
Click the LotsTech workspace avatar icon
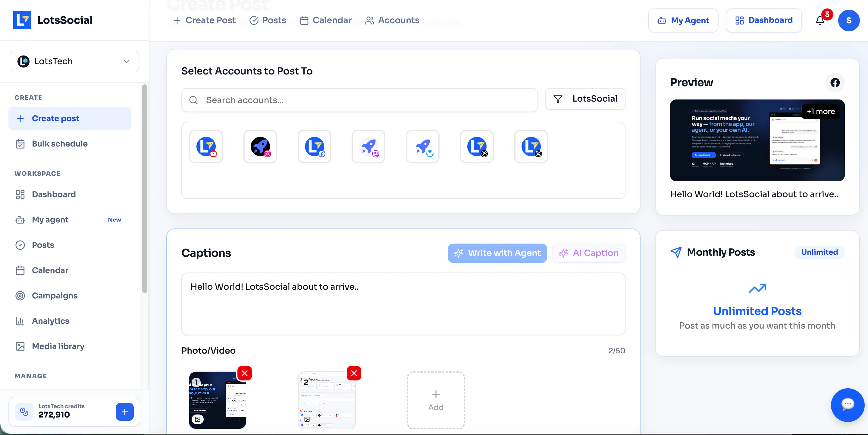[x=24, y=61]
